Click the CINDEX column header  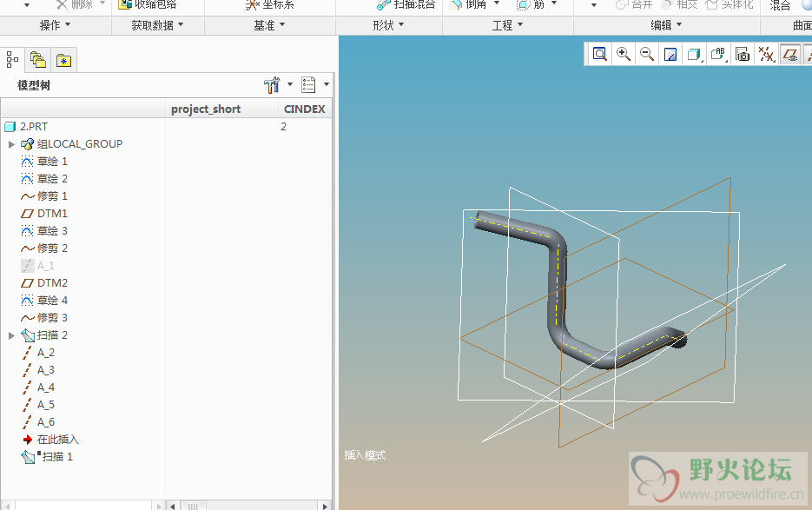pos(305,109)
